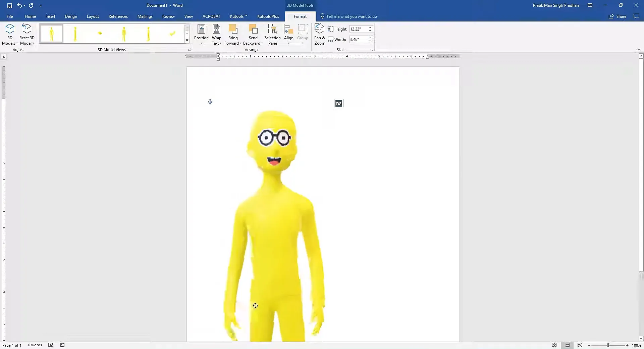Click the Reset 3D Model button

(27, 34)
